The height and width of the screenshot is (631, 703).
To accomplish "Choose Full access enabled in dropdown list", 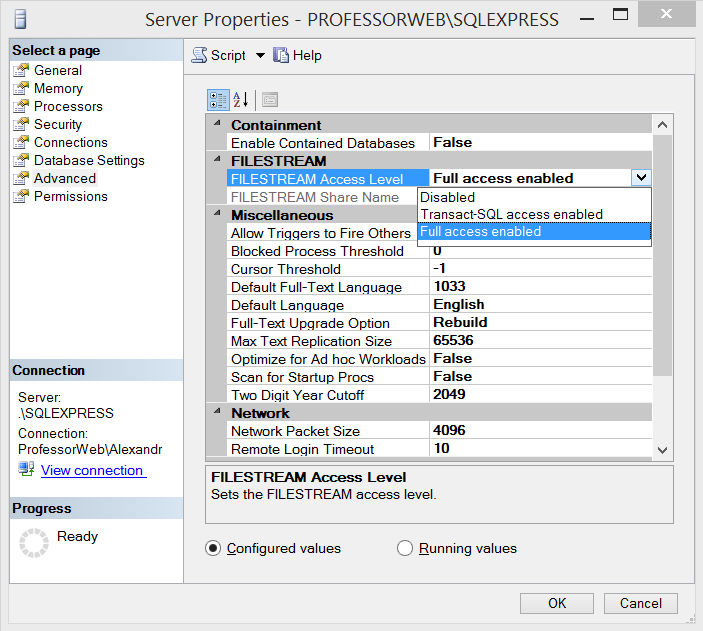I will tap(534, 231).
